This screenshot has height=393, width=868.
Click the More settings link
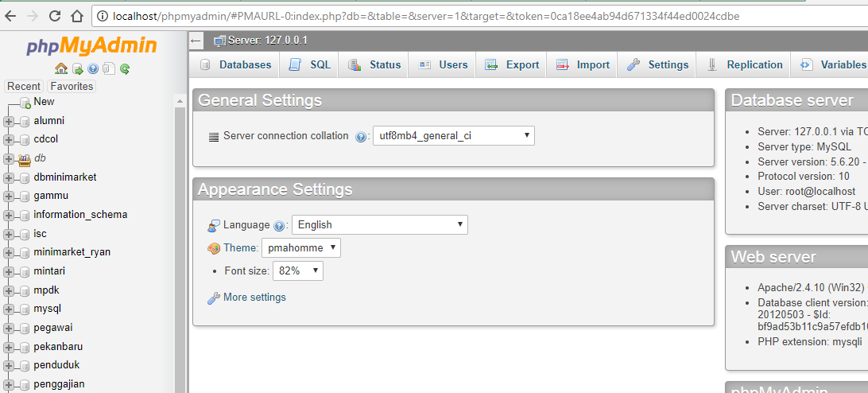254,298
